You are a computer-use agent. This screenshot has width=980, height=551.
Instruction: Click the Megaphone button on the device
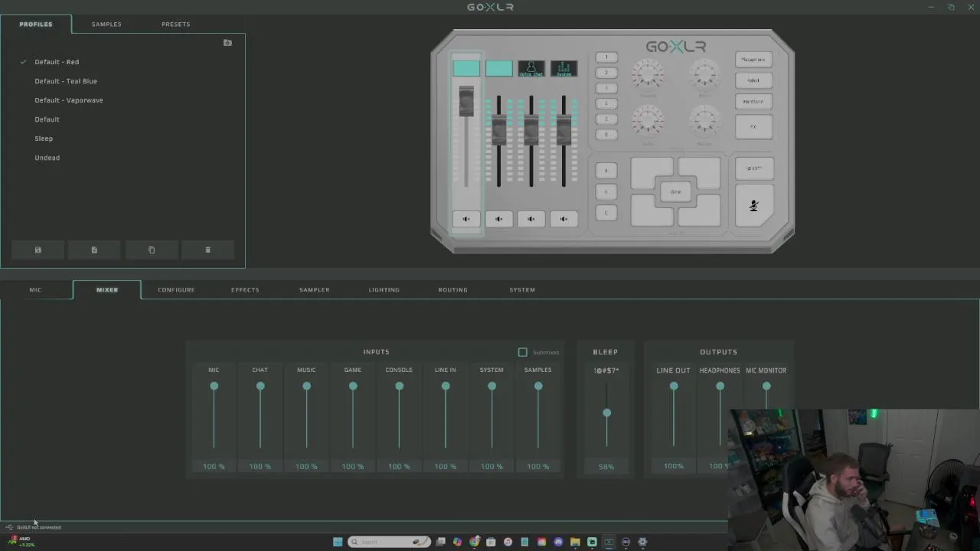click(x=753, y=60)
